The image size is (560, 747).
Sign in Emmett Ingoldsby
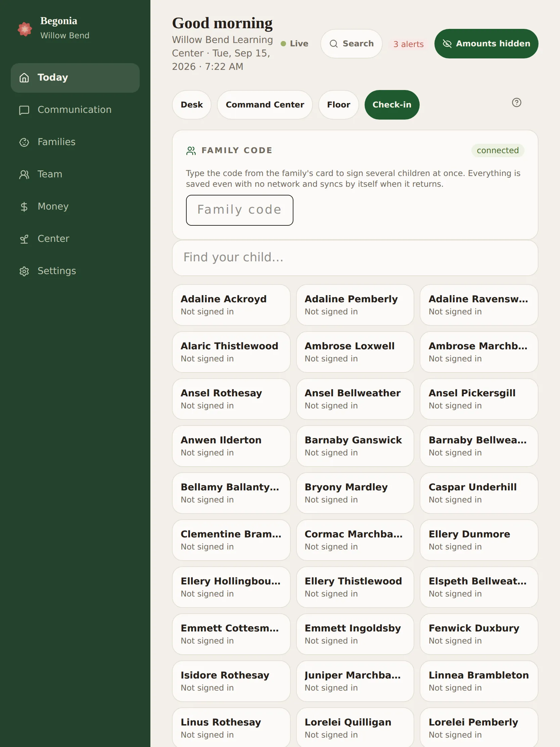click(355, 634)
